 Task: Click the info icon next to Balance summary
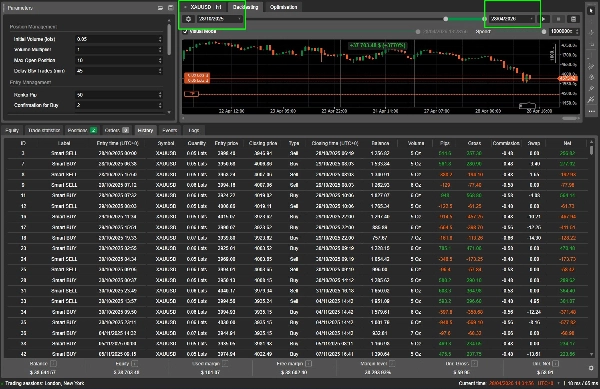[x=54, y=363]
